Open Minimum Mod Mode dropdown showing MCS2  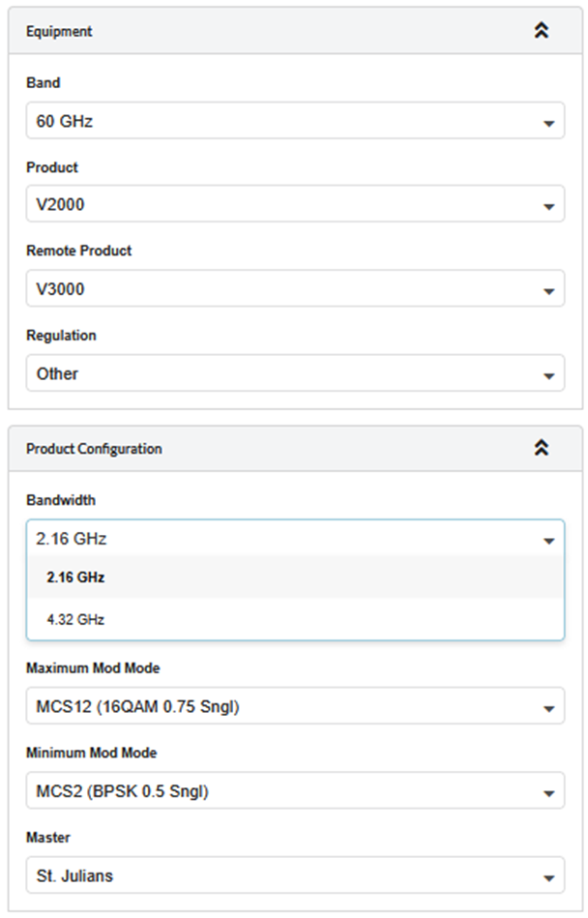[295, 791]
